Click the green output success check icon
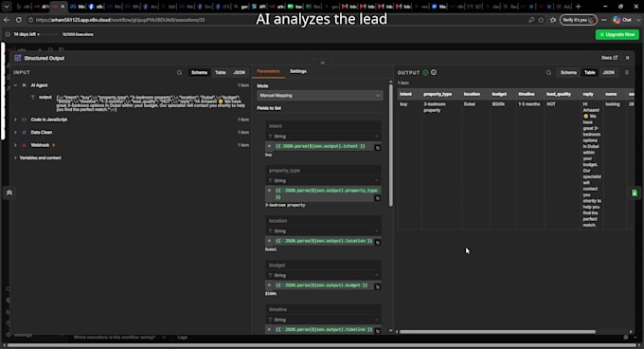 coord(425,73)
